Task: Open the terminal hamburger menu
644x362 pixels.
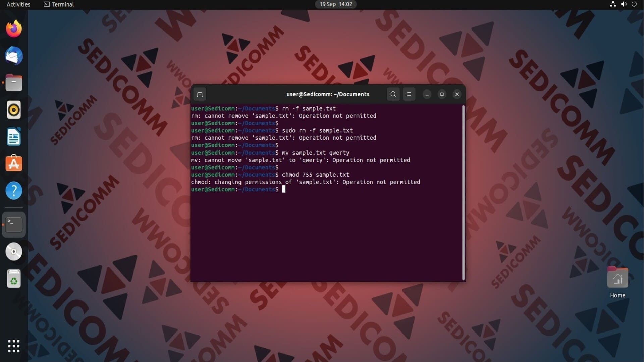Action: pyautogui.click(x=409, y=94)
